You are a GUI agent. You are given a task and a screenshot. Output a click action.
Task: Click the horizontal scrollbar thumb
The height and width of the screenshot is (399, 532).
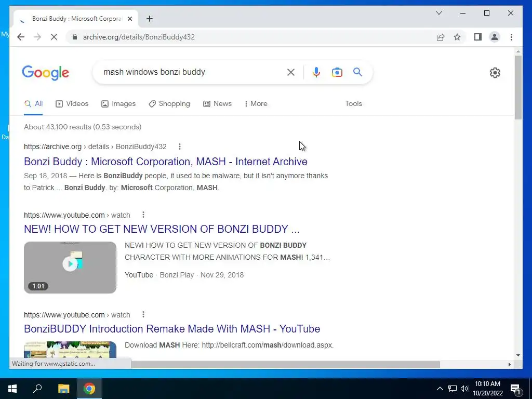(x=286, y=364)
